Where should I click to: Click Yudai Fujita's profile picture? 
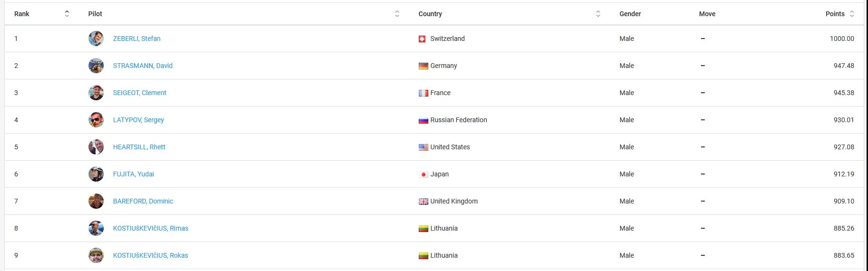tap(96, 174)
